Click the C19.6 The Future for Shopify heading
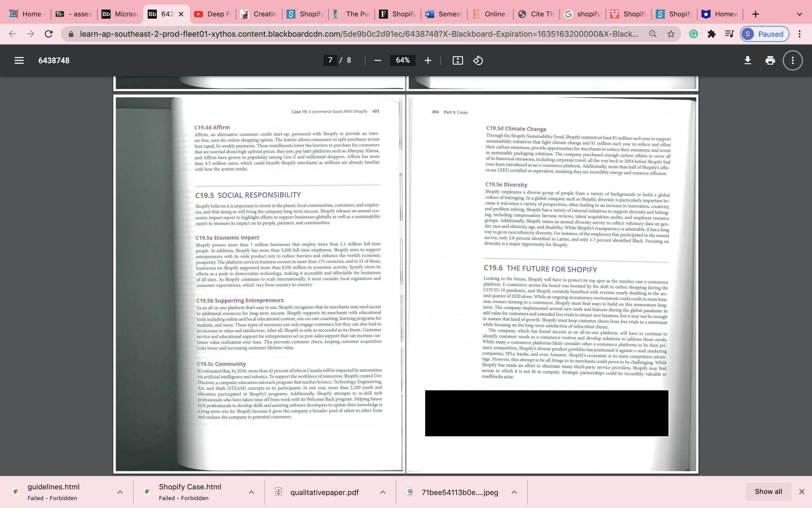 (x=540, y=268)
